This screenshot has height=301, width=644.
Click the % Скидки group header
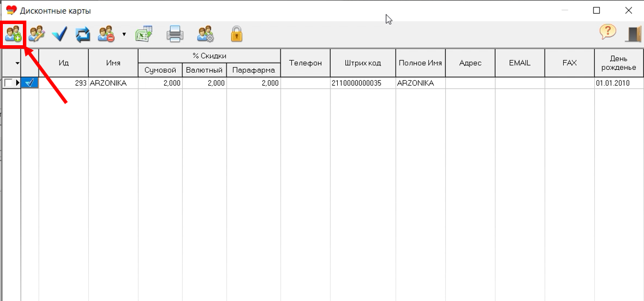pyautogui.click(x=210, y=56)
